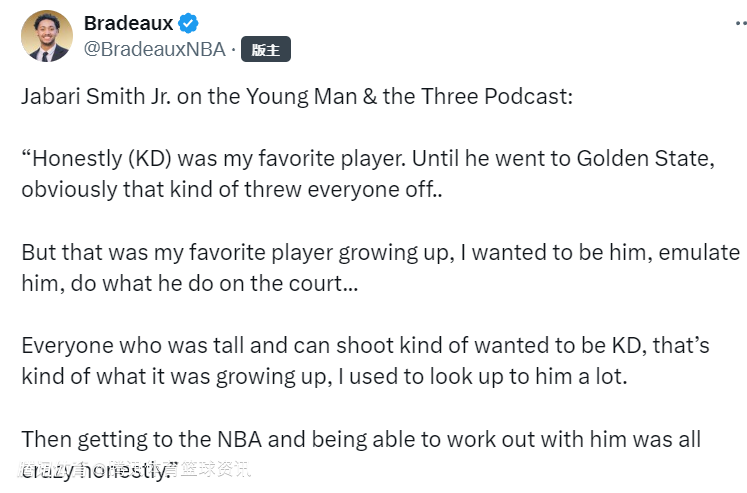This screenshot has width=747, height=493.
Task: Click the line starting 'Then getting to the NBA'
Action: (x=360, y=439)
